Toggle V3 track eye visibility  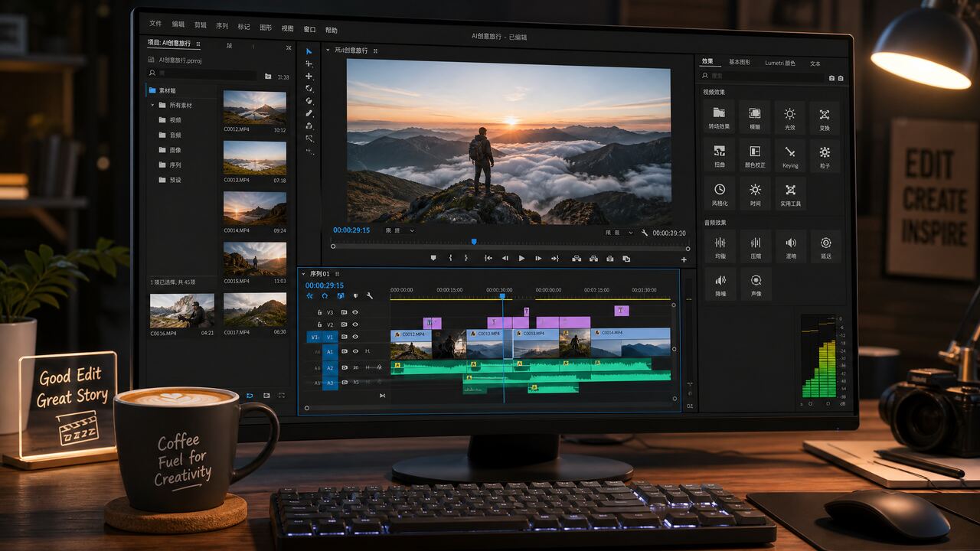pos(355,312)
